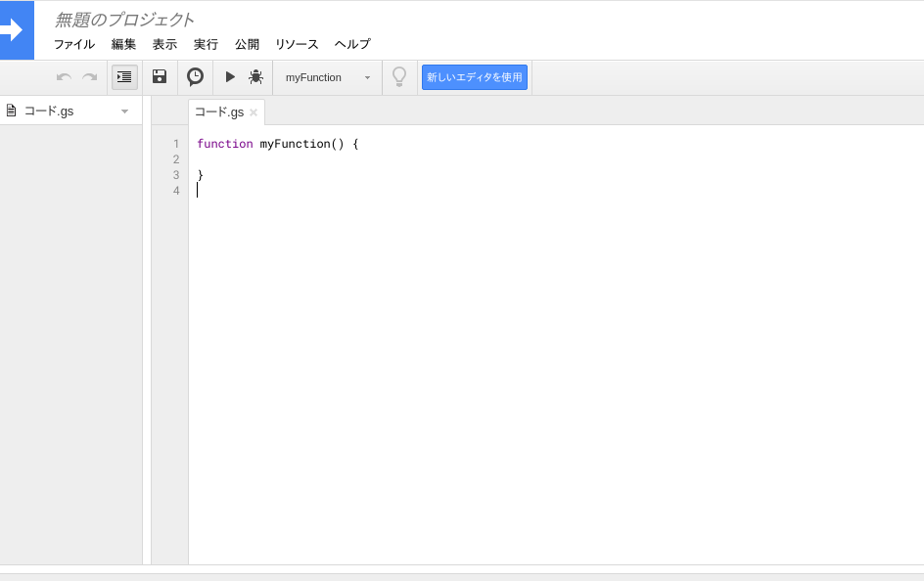The width and height of the screenshot is (924, 581).
Task: Run the myFunction script with the play icon
Action: 228,76
